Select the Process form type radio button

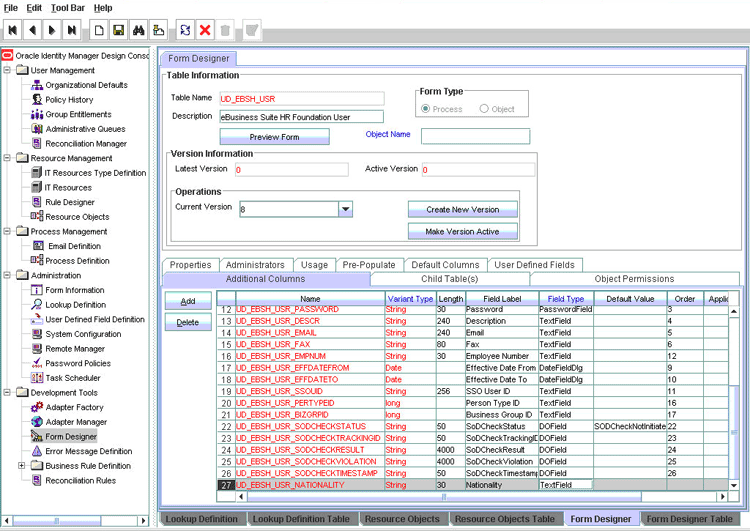tap(427, 108)
